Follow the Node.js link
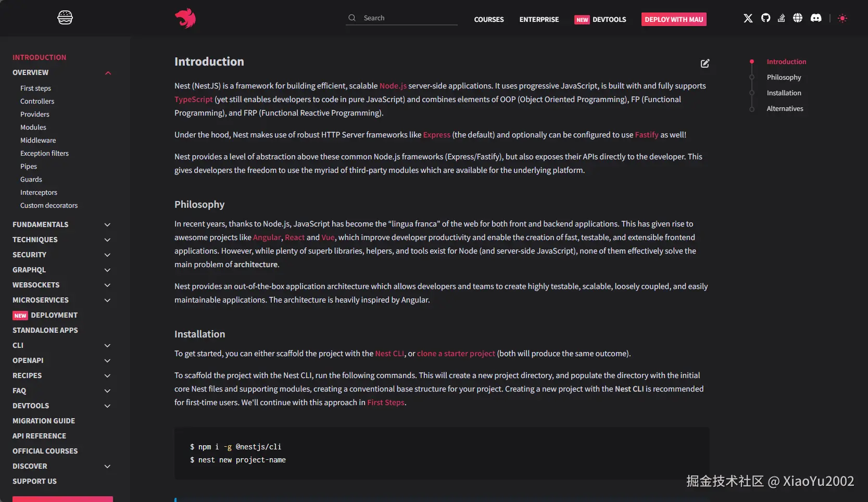The height and width of the screenshot is (502, 868). pyautogui.click(x=393, y=86)
